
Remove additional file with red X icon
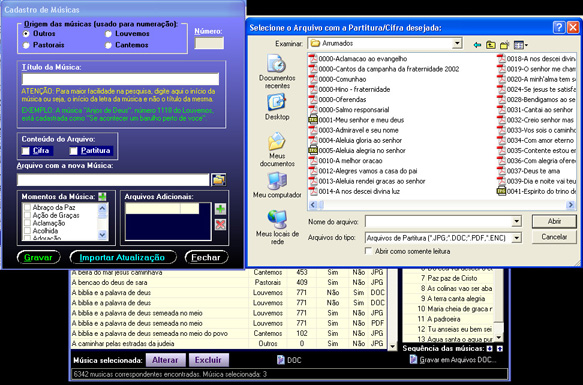click(x=220, y=224)
